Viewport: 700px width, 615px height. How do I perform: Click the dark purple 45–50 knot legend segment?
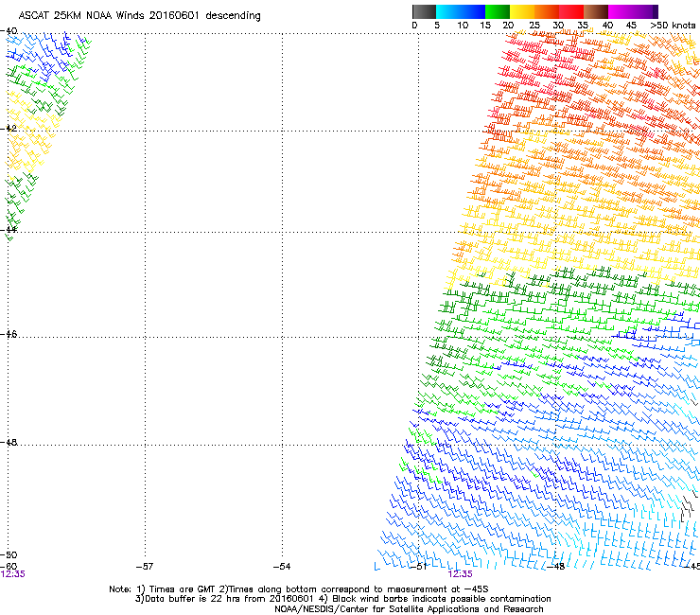pos(645,11)
